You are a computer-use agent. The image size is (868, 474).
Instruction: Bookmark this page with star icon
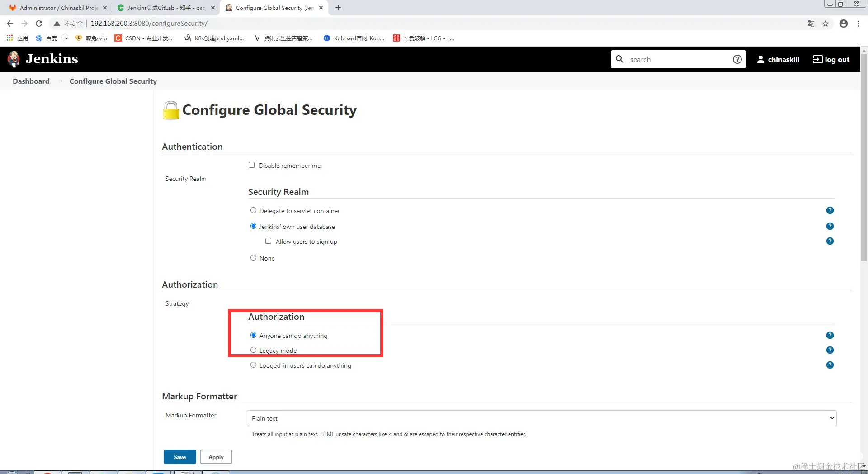click(826, 24)
